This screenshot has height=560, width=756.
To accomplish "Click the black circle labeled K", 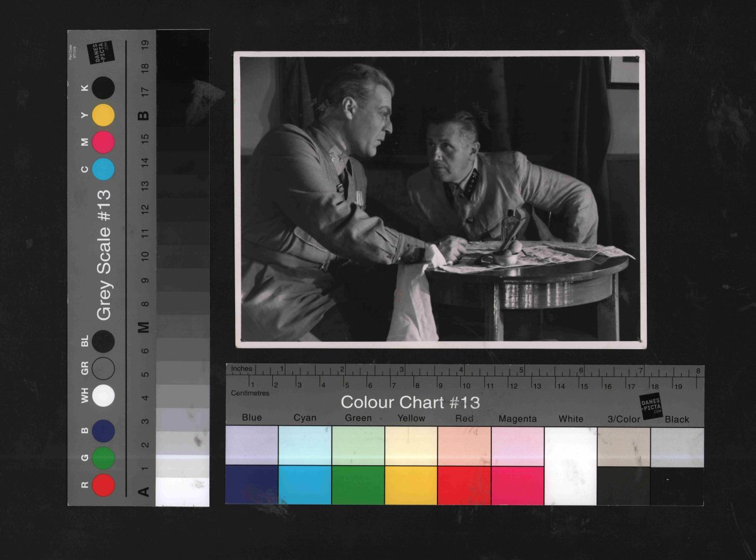I will tap(104, 88).
